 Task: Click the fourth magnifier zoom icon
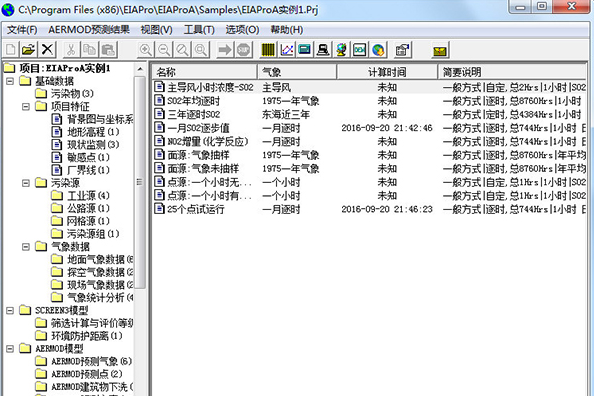coord(201,50)
